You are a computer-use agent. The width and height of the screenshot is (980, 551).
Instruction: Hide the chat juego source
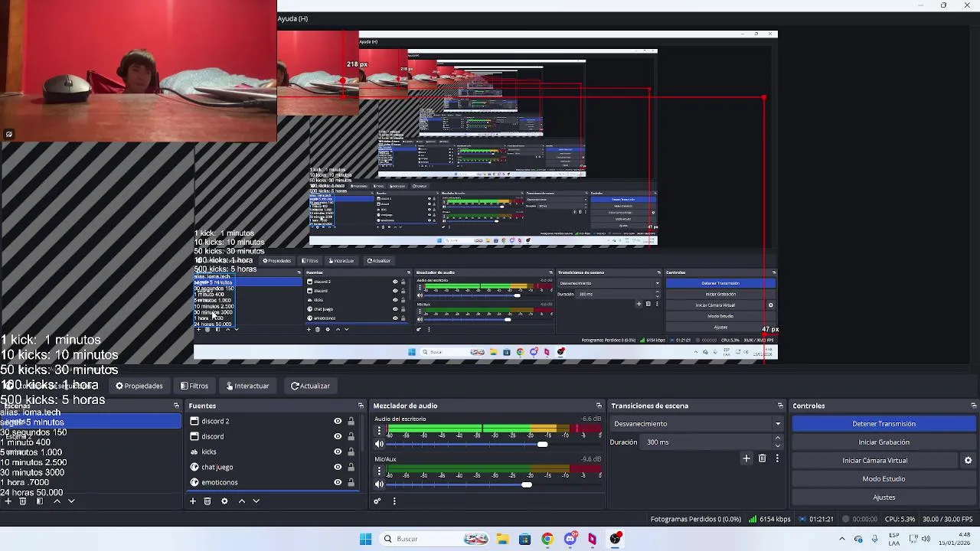(x=338, y=467)
